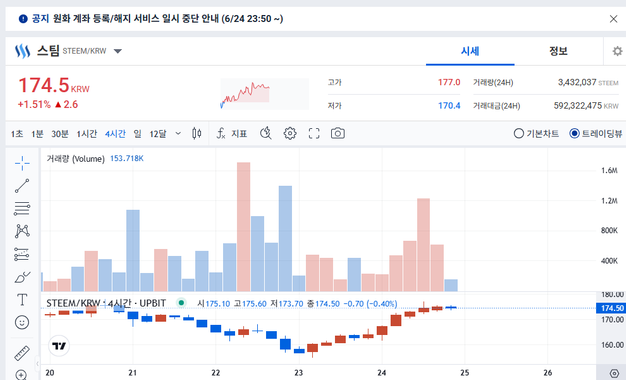Expand the interval dropdown after 12달
Viewport: 626px width, 380px height.
point(178,133)
